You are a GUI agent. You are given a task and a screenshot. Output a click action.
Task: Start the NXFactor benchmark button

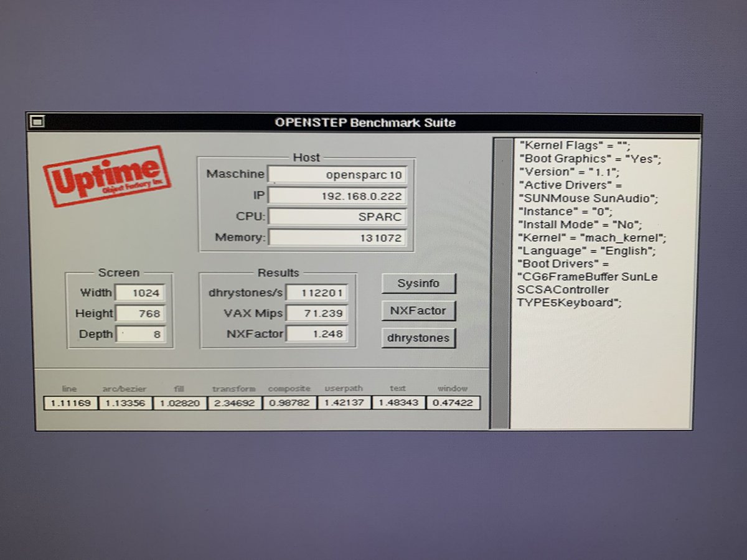(418, 310)
